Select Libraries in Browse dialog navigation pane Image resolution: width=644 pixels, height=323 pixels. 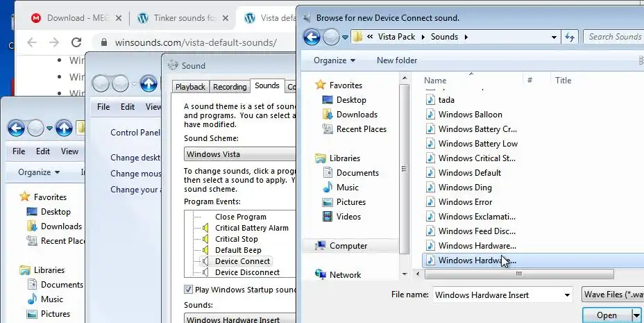tap(344, 158)
